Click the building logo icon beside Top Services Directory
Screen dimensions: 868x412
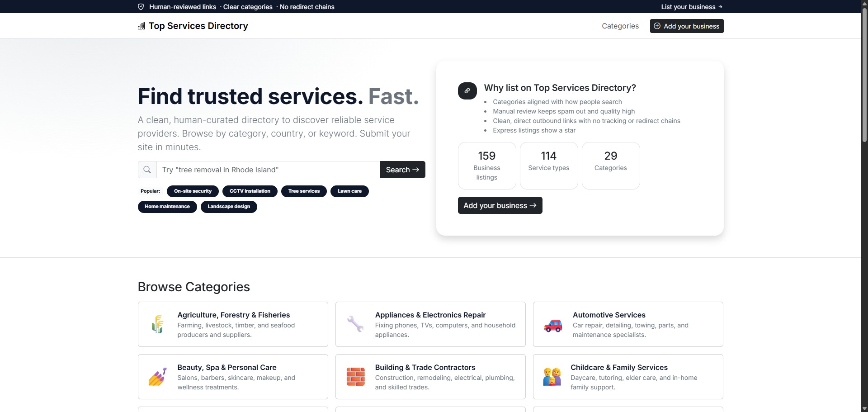142,26
